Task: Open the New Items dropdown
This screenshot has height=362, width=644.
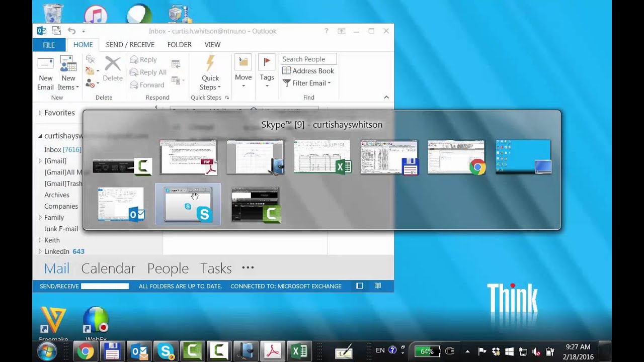Action: click(68, 73)
